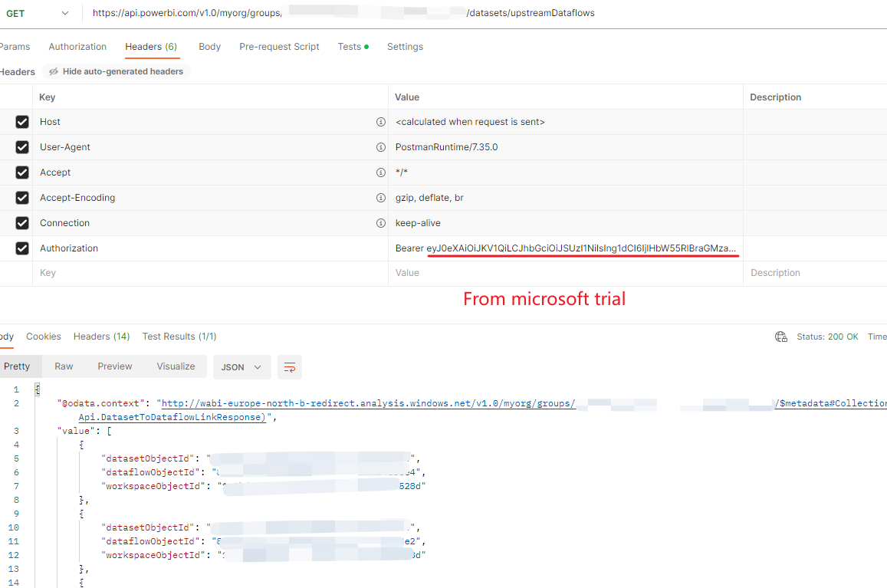Image resolution: width=887 pixels, height=588 pixels.
Task: Click the PostmanRuntime/7.35.0 value
Action: click(x=446, y=147)
